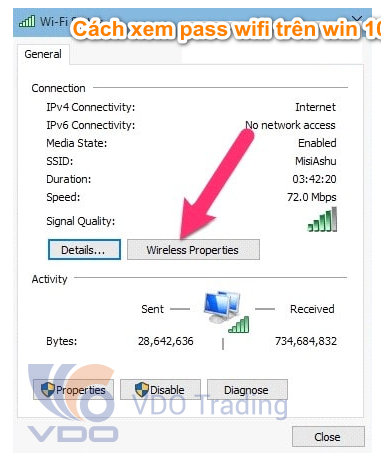Click the Media State: label
This screenshot has width=381, height=461.
tap(77, 143)
